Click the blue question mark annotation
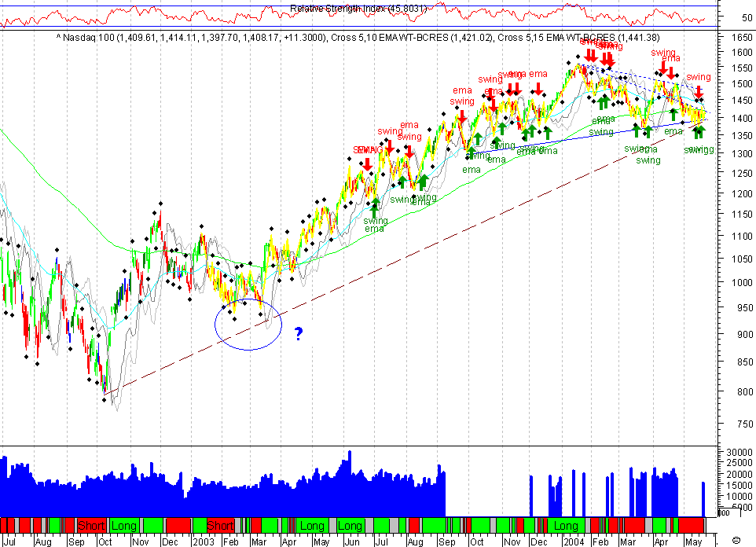The height and width of the screenshot is (547, 756). (299, 333)
